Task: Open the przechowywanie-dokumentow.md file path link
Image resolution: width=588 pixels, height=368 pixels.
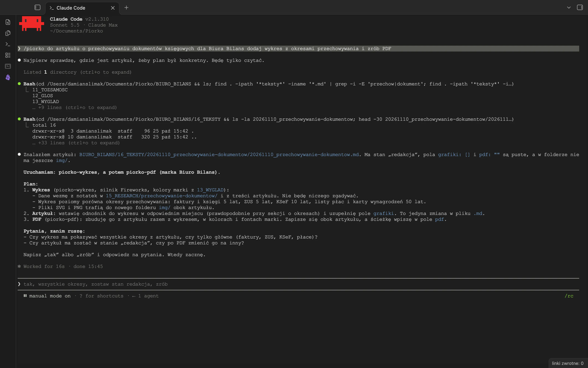Action: (x=219, y=155)
